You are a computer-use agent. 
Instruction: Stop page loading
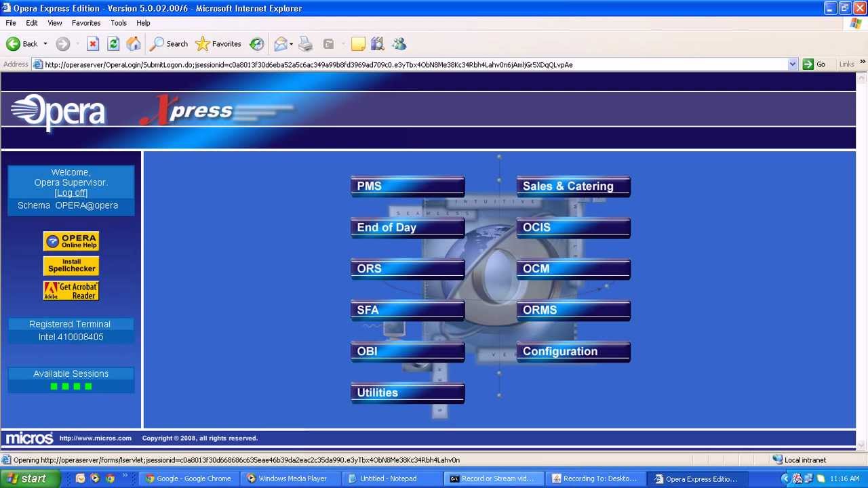[x=93, y=44]
